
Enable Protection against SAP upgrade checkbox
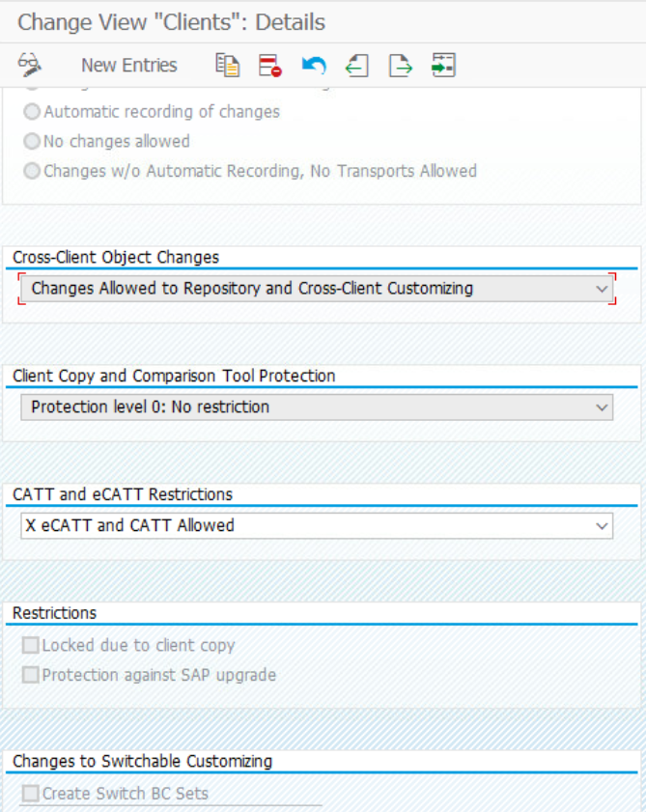click(31, 675)
